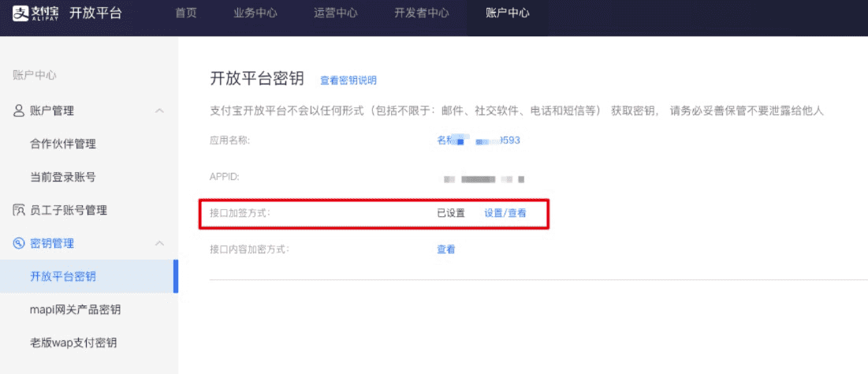Collapse the 账户管理 section chevron
The image size is (868, 374).
click(159, 110)
